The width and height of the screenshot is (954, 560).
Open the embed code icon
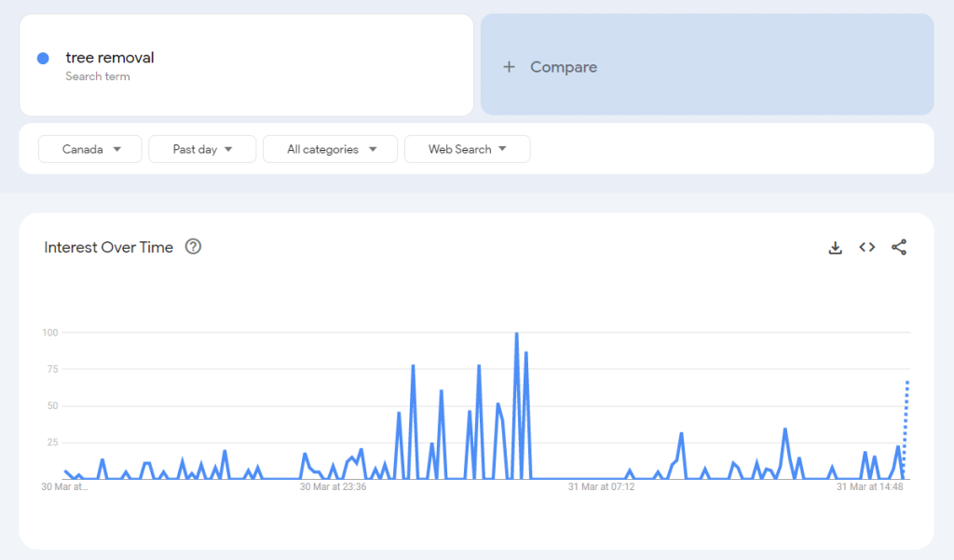click(x=866, y=247)
